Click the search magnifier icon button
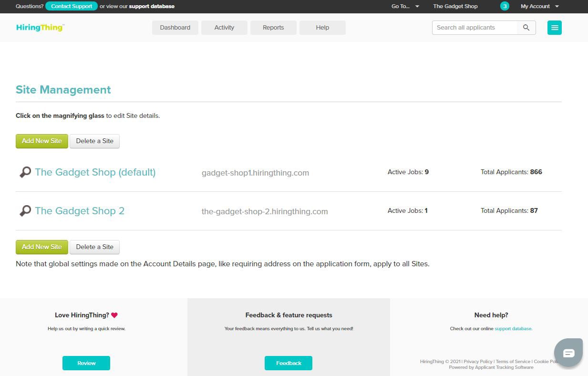The width and height of the screenshot is (588, 376). click(526, 28)
